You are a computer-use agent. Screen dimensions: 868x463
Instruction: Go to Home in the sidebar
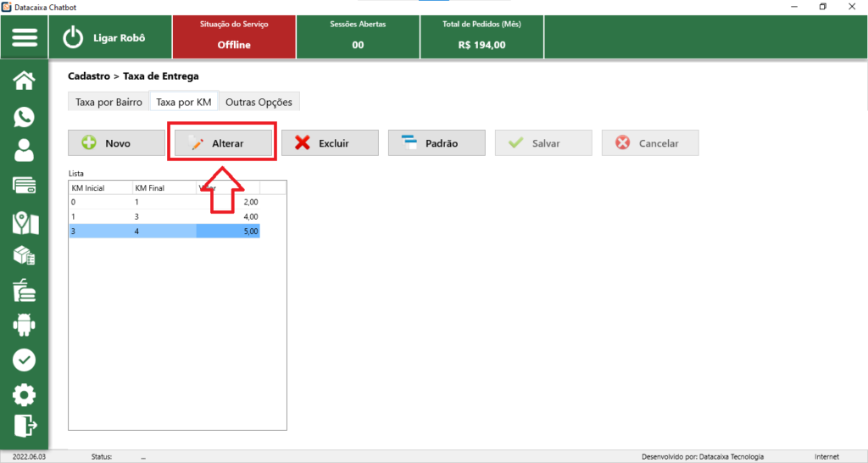(x=25, y=81)
